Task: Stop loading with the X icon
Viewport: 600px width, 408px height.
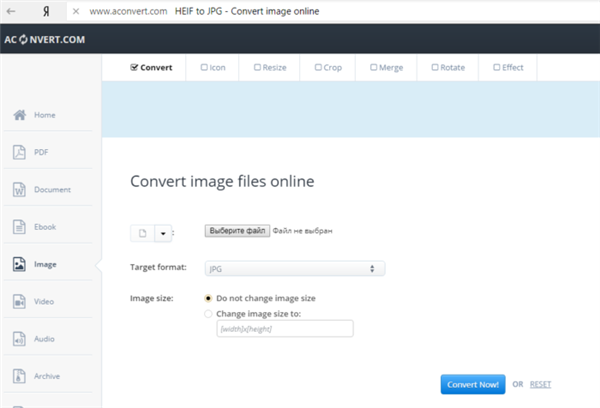Action: click(x=76, y=11)
